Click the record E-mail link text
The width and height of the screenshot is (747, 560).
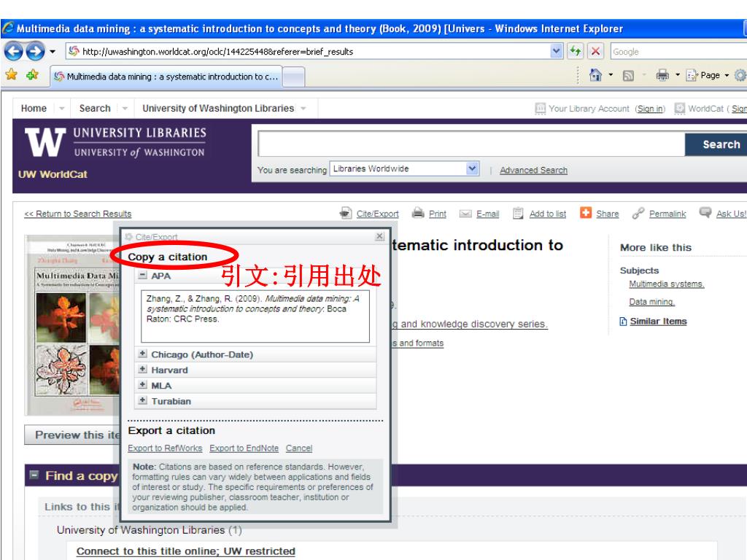(x=488, y=214)
